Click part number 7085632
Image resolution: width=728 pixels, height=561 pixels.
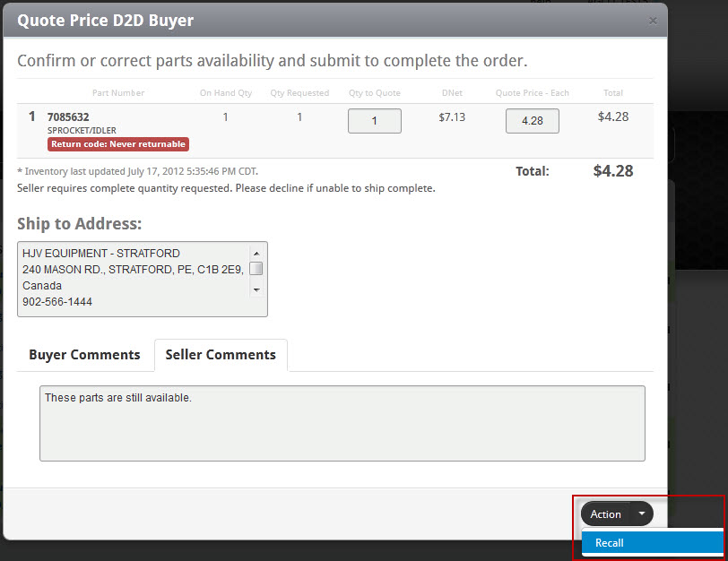68,117
